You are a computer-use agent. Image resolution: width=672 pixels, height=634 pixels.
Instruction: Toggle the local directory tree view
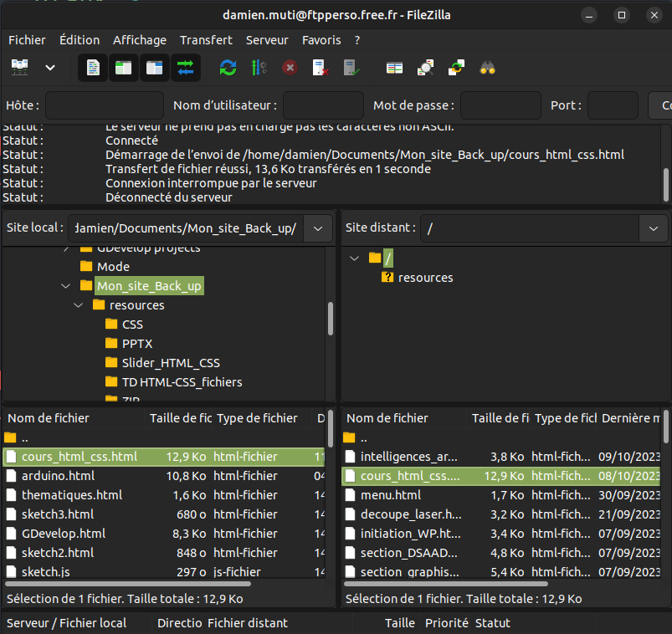[123, 68]
